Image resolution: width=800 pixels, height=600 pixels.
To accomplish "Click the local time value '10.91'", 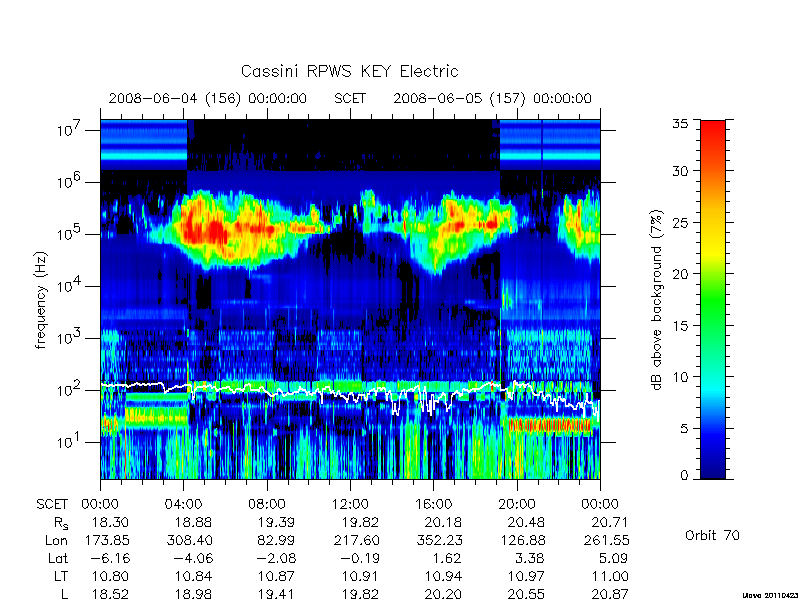I will pos(360,577).
